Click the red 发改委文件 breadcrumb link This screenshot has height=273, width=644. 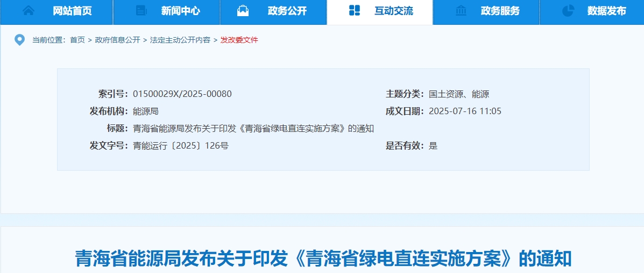pos(239,40)
